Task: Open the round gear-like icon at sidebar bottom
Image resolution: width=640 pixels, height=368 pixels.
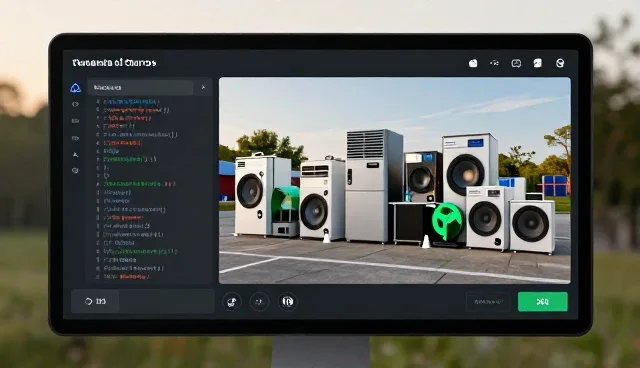Action: click(76, 171)
